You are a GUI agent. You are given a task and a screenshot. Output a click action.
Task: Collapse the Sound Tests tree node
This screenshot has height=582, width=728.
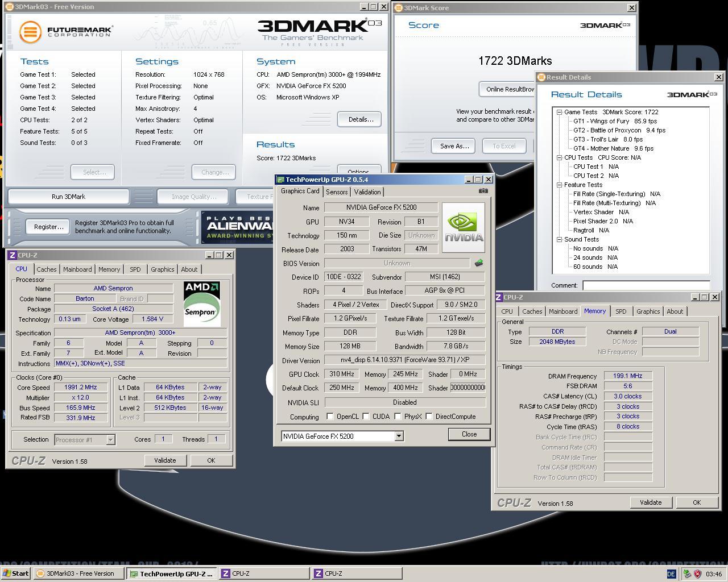pos(559,239)
